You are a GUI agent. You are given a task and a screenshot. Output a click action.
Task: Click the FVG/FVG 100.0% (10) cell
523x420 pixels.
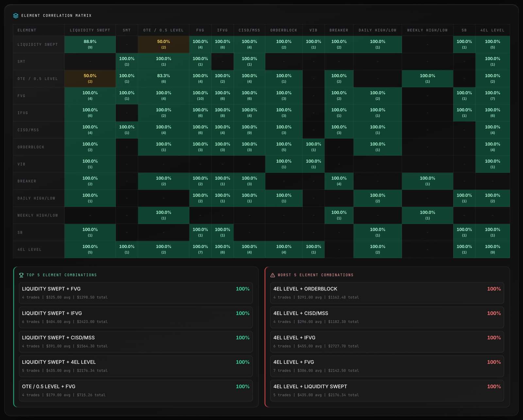pyautogui.click(x=200, y=96)
